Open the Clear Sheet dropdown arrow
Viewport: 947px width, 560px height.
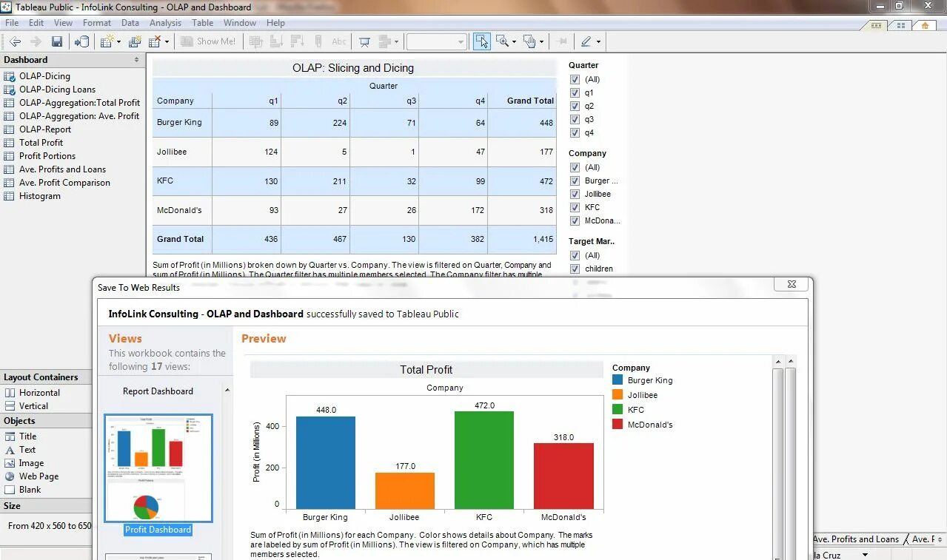coord(167,41)
